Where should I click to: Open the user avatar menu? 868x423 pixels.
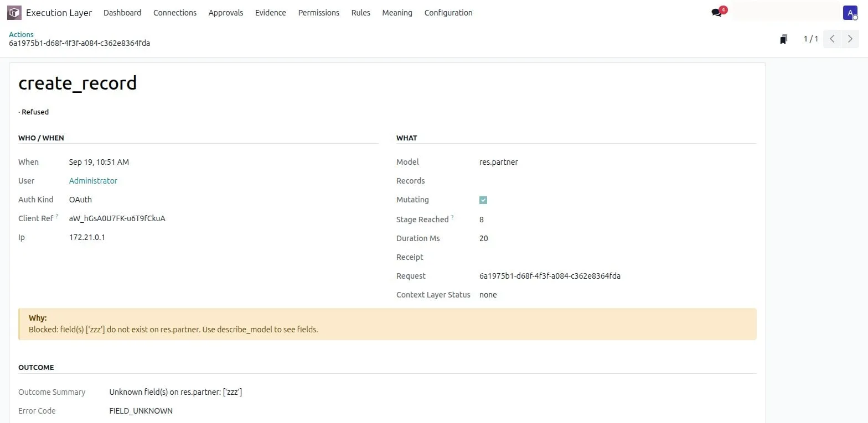click(x=850, y=13)
